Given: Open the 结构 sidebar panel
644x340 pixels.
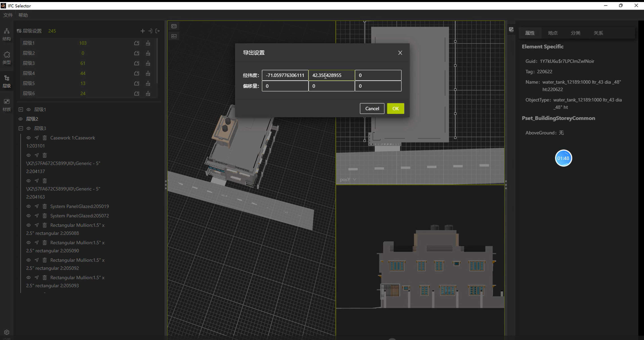Looking at the screenshot, I should click(7, 34).
